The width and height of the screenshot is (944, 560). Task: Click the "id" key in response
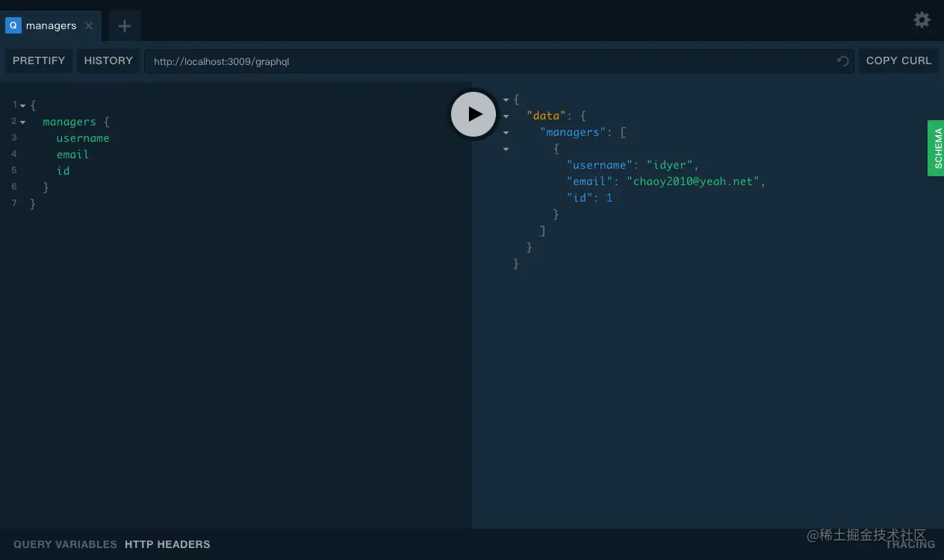click(580, 198)
